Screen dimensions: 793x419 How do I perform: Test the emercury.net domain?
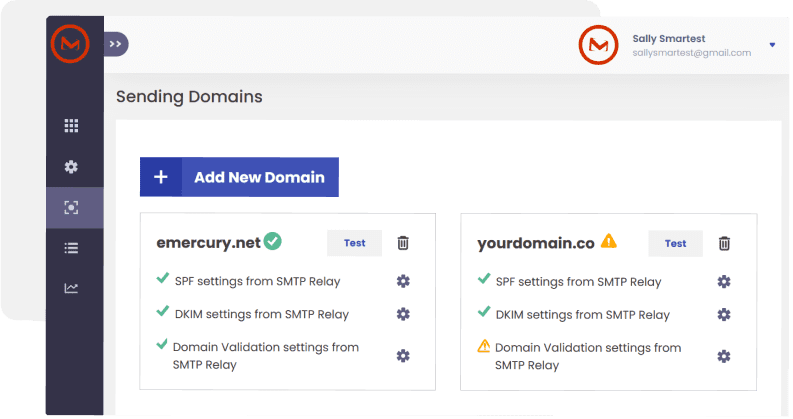click(354, 243)
